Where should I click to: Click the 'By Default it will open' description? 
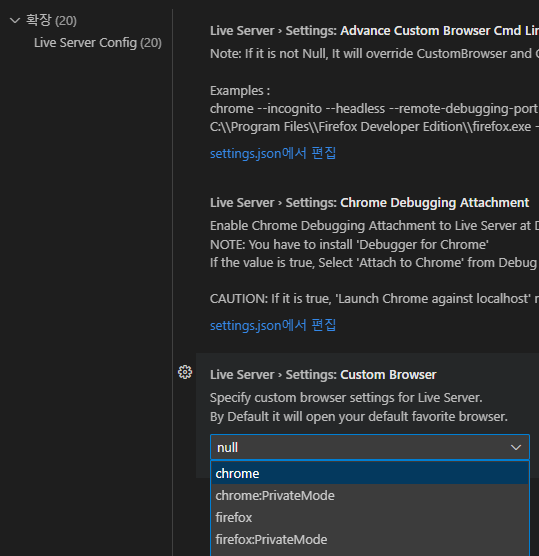pos(359,416)
